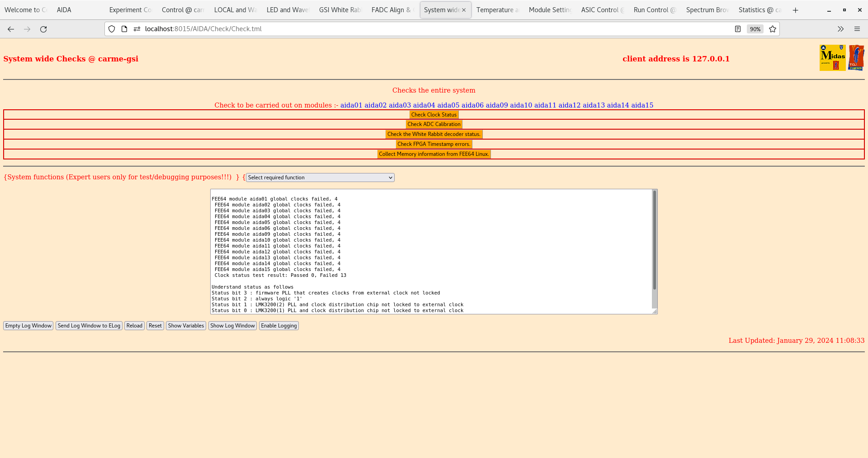This screenshot has height=458, width=868.
Task: Bookmark the page with the star icon
Action: point(773,29)
